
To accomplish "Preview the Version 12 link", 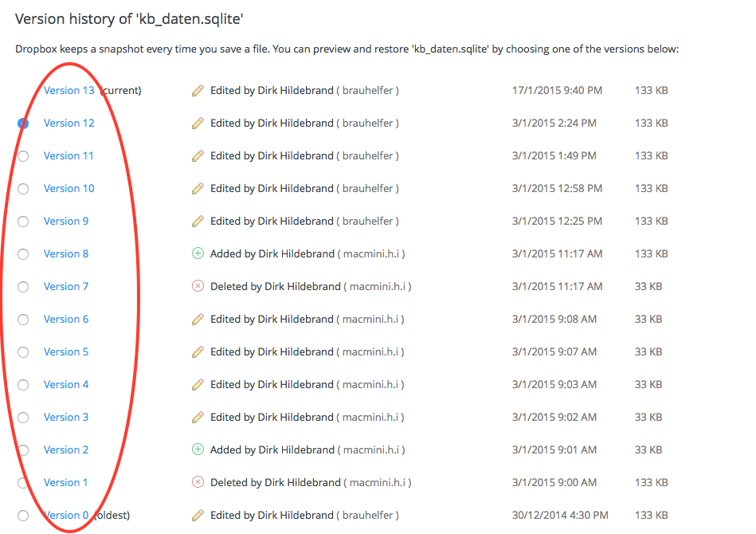I will coord(69,123).
